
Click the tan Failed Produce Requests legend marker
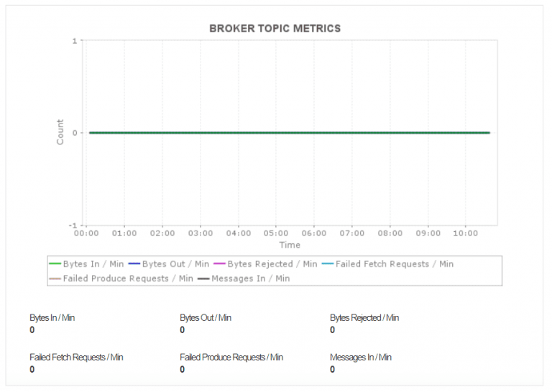click(x=55, y=279)
